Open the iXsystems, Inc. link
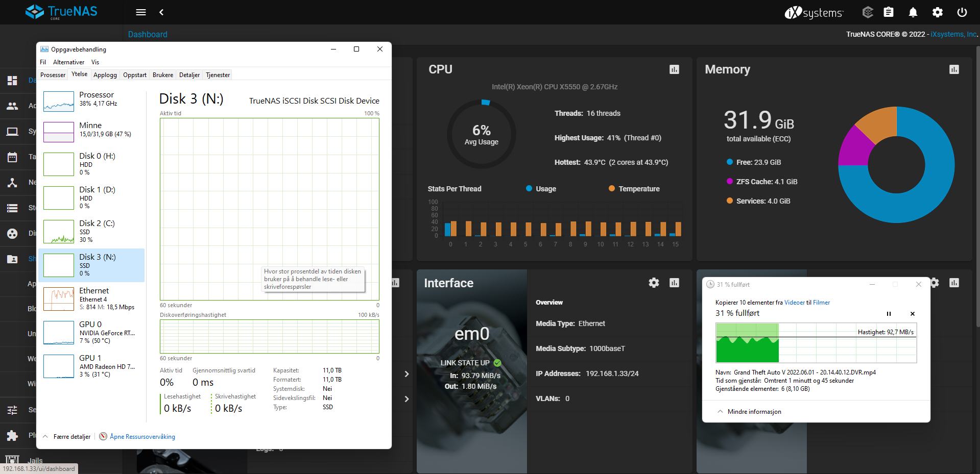 (x=953, y=34)
